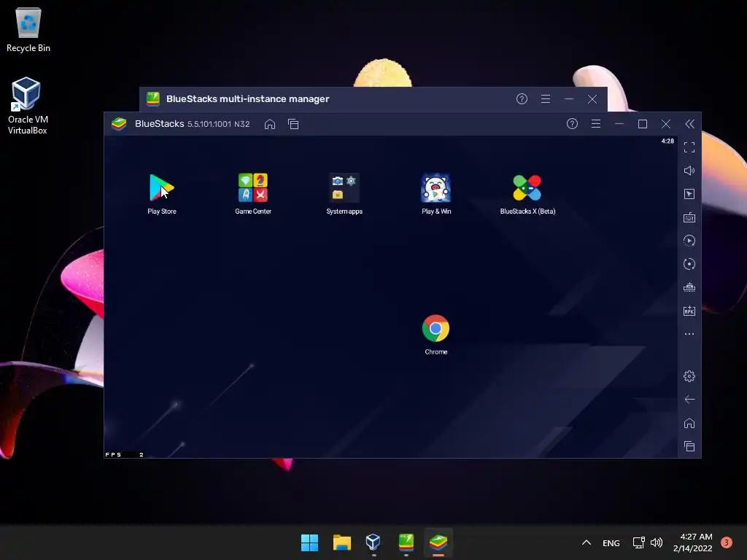Click the sync operations sidebar icon
747x560 pixels.
(689, 264)
